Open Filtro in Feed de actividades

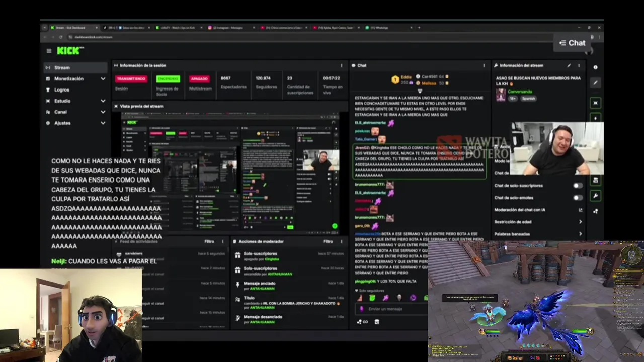click(209, 242)
